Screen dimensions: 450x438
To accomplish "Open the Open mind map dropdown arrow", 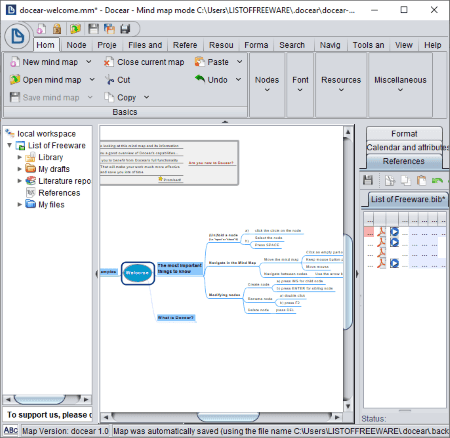I will click(x=92, y=80).
